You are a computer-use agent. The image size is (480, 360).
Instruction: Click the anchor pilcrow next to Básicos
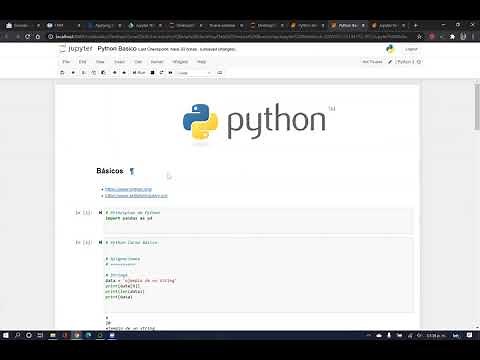pyautogui.click(x=132, y=171)
